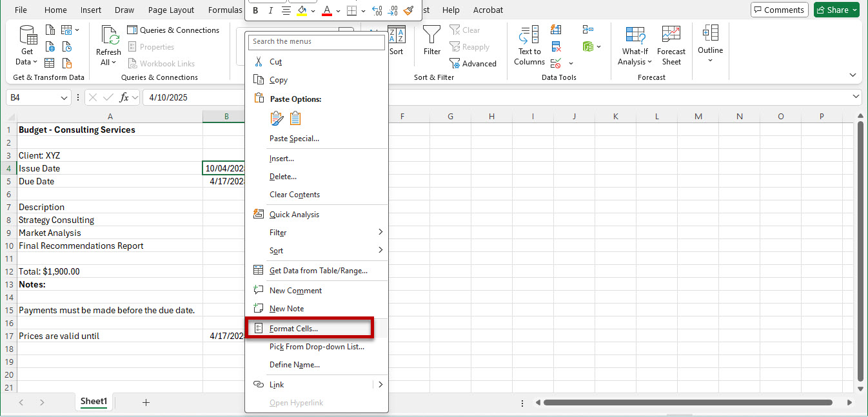
Task: Click the green Share button
Action: [x=836, y=10]
